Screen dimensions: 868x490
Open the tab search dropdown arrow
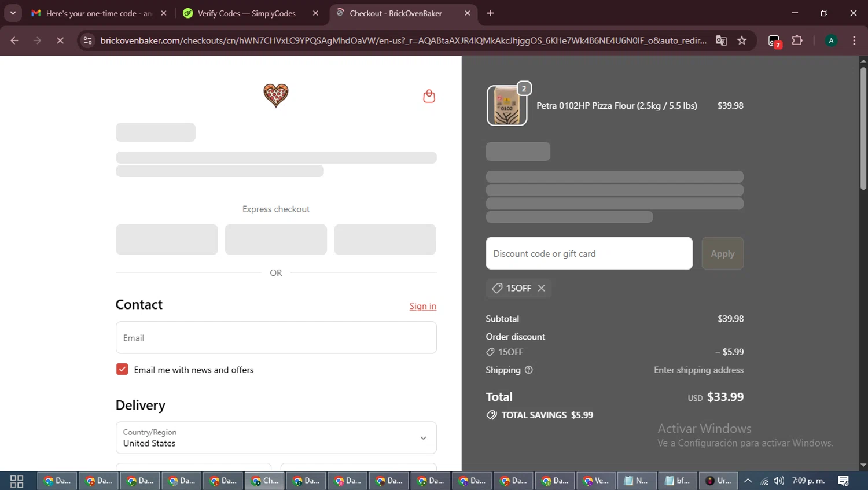[x=13, y=13]
